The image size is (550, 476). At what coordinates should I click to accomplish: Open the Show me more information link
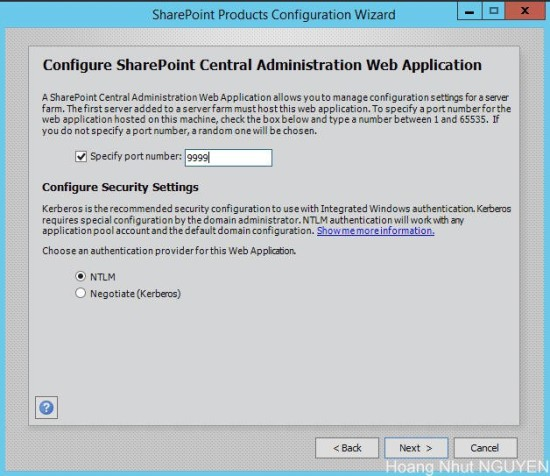pyautogui.click(x=376, y=231)
